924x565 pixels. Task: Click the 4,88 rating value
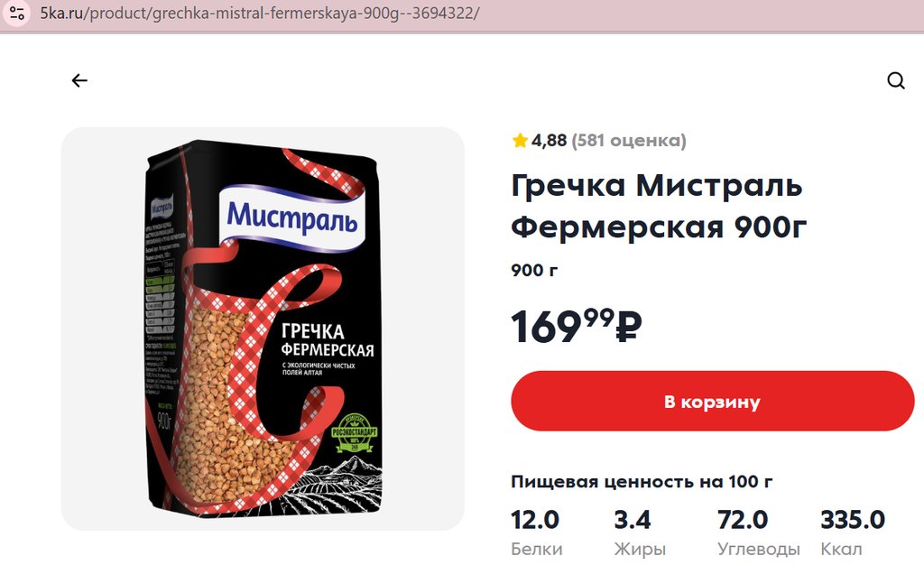(549, 141)
